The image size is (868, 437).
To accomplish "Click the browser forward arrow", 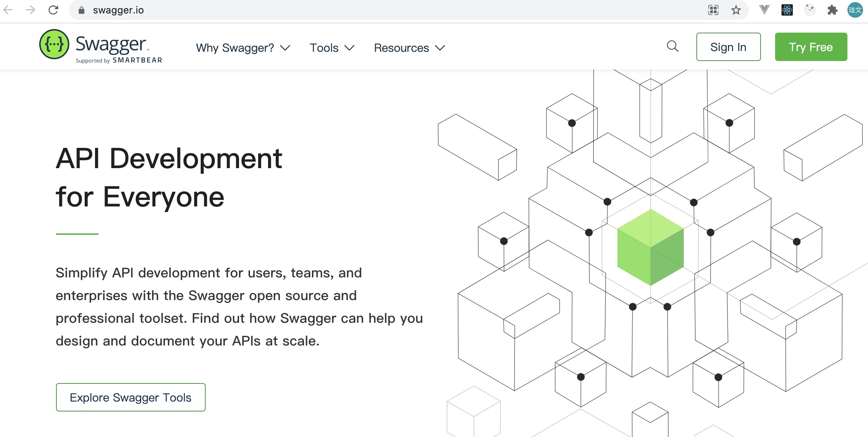I will click(30, 10).
